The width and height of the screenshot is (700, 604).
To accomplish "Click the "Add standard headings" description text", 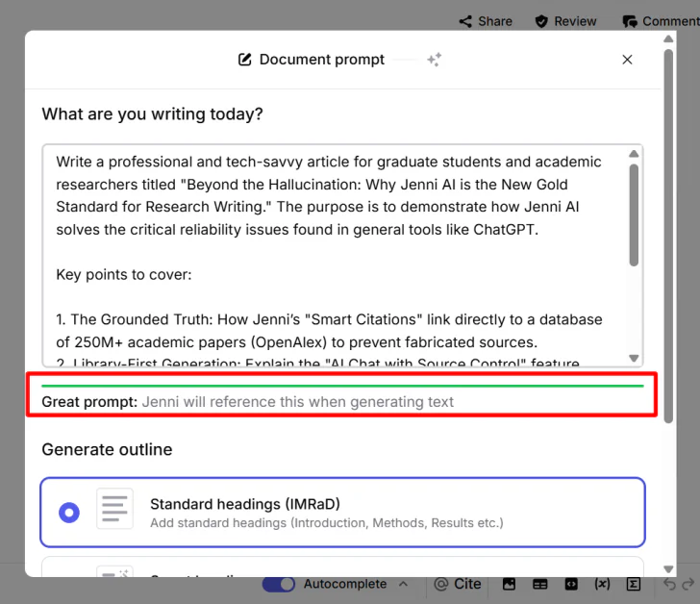I will 327,523.
